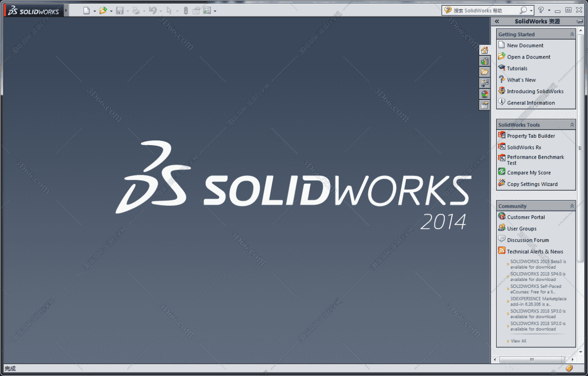
Task: Click the SolidWorks Resources home icon
Action: click(x=485, y=50)
